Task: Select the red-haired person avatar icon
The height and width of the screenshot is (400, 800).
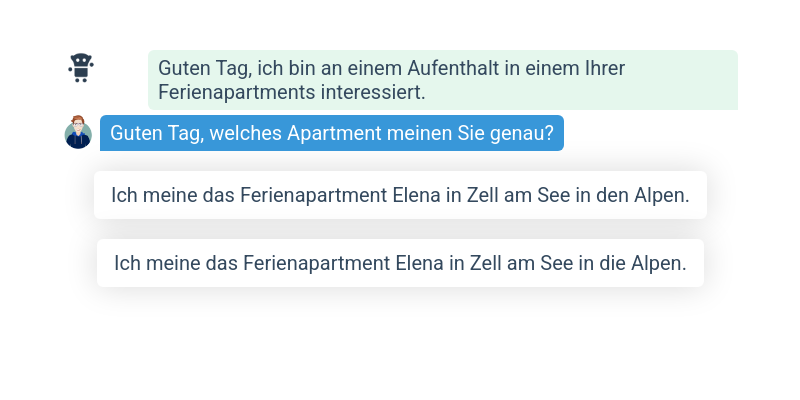Action: [78, 132]
